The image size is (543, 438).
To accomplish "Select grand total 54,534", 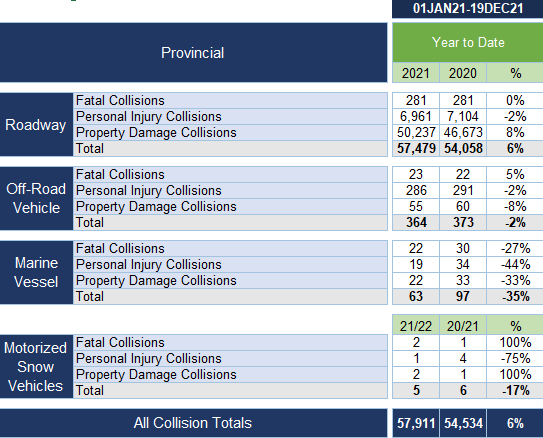I will tap(463, 423).
